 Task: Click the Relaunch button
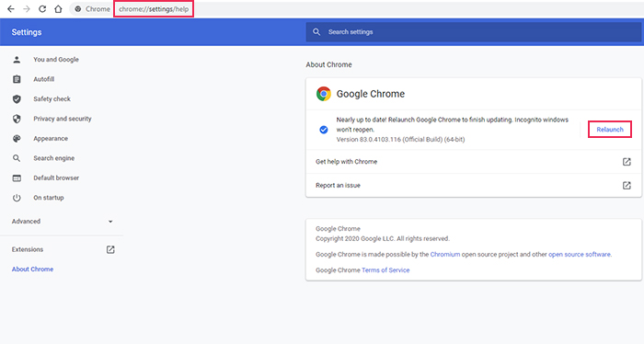click(x=609, y=130)
